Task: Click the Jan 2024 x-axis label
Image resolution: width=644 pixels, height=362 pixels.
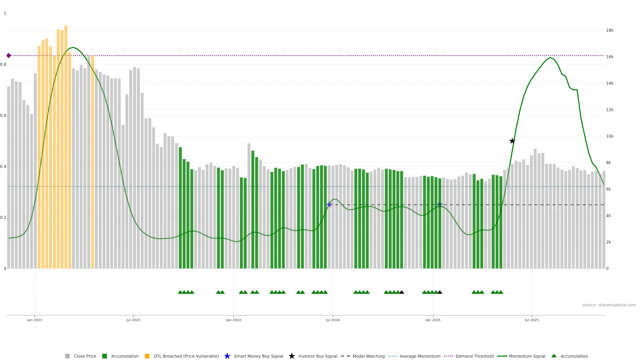Action: [233, 320]
